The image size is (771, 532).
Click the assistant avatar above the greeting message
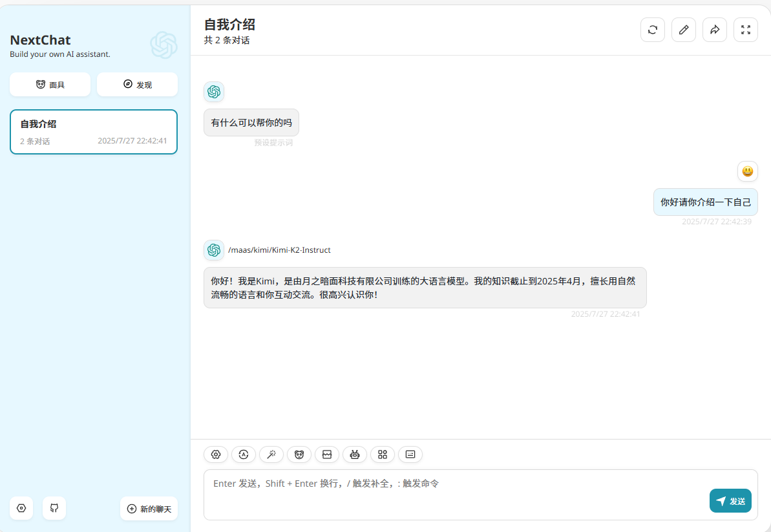click(214, 92)
